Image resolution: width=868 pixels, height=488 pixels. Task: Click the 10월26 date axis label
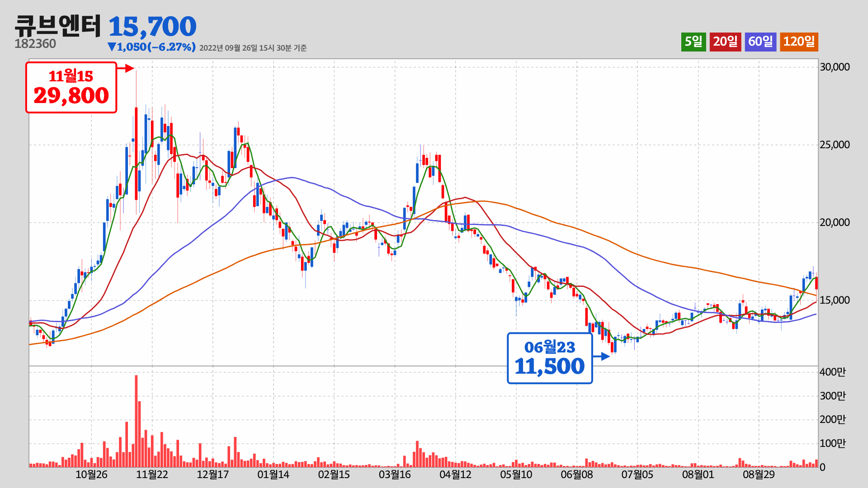91,475
